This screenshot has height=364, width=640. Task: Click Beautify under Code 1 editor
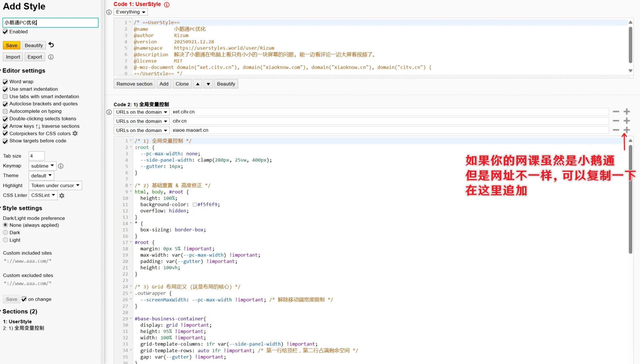[226, 84]
